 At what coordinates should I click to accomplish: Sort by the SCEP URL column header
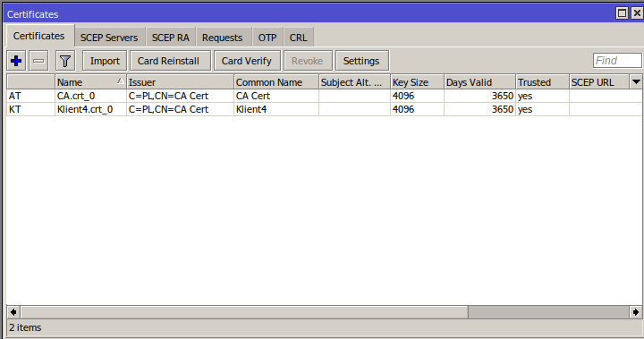(x=599, y=82)
